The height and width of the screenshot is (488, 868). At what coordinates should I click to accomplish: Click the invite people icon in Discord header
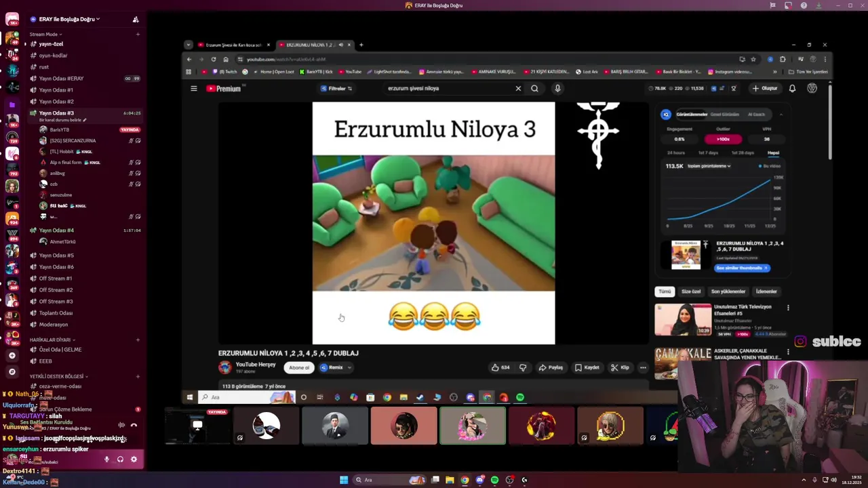[x=136, y=19]
